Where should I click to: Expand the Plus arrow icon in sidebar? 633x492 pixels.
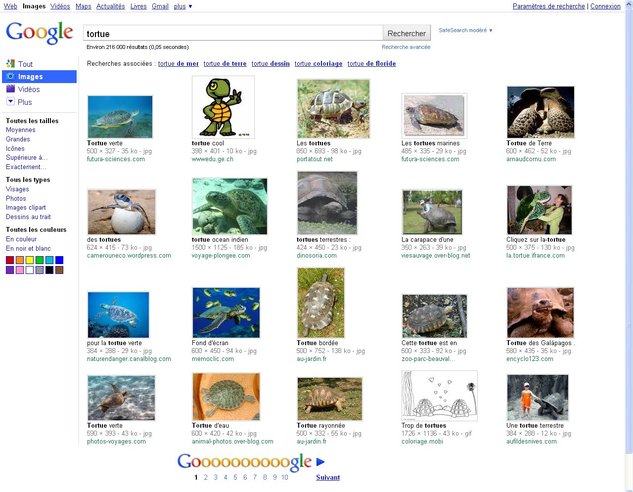[11, 102]
